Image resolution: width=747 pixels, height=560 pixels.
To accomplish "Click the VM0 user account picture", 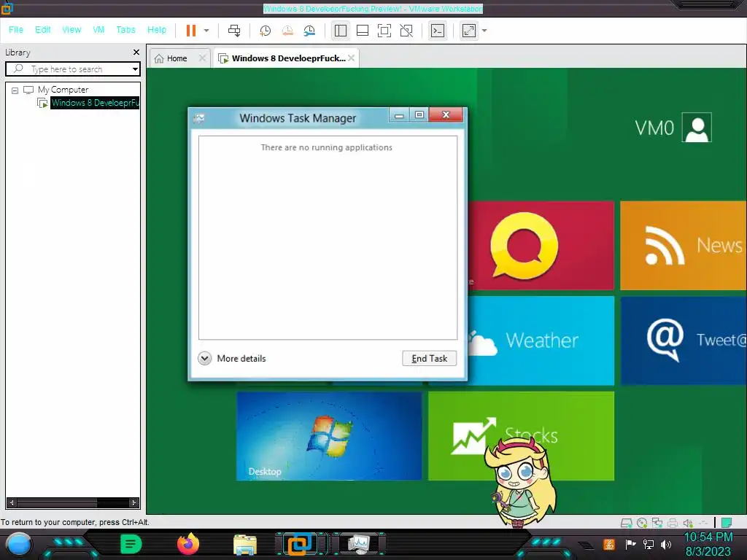I will pyautogui.click(x=697, y=128).
